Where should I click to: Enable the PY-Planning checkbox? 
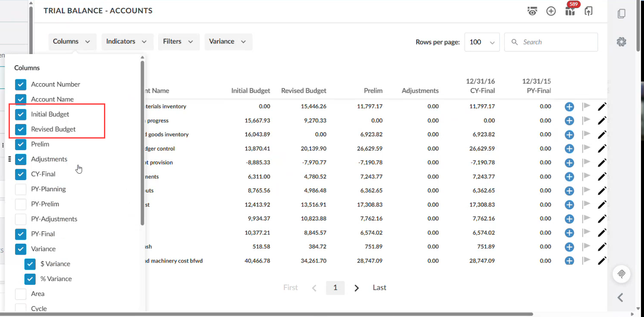[21, 189]
